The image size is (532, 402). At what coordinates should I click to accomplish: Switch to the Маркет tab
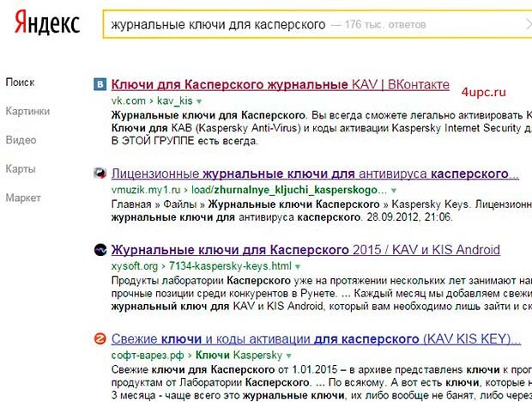[x=23, y=198]
